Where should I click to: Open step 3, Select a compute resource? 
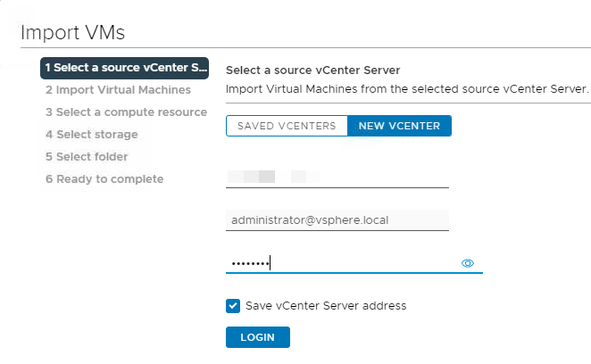[x=126, y=112]
